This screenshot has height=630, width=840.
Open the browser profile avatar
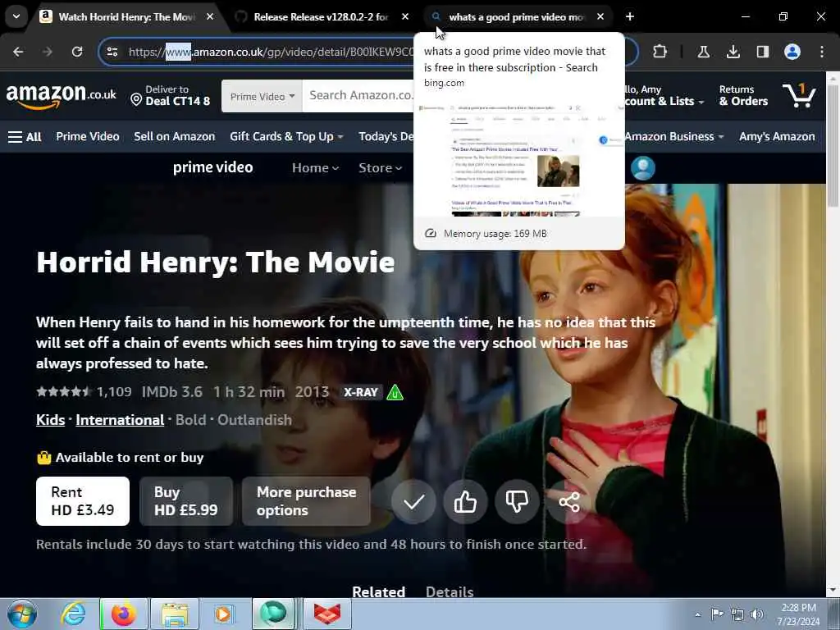click(792, 52)
